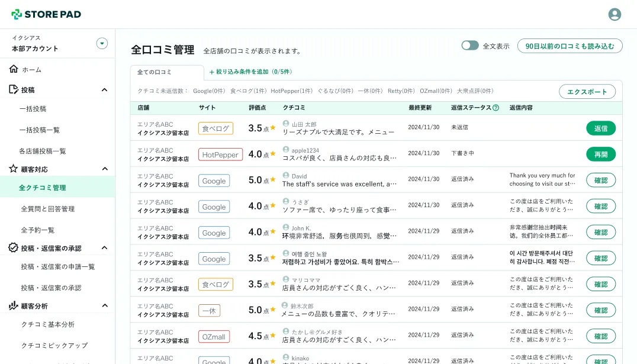Click 鈴木次郎's avatar icon
637x364 pixels.
285,305
